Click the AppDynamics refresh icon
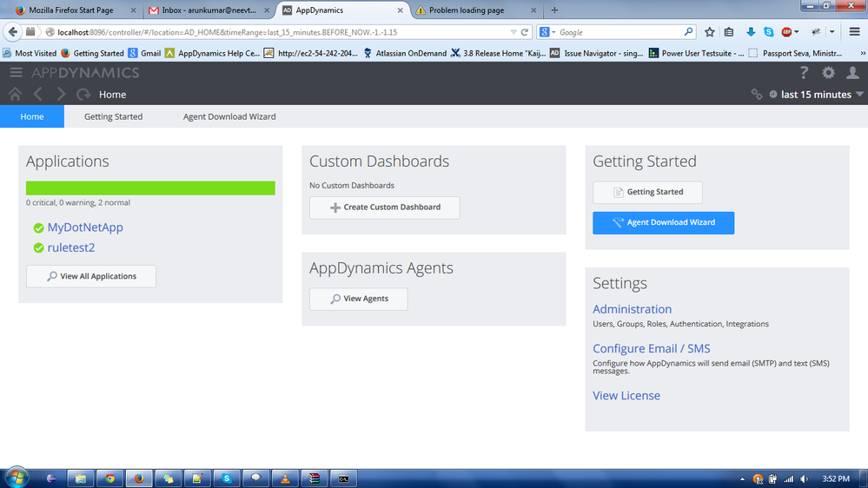The width and height of the screenshot is (868, 488). click(83, 94)
